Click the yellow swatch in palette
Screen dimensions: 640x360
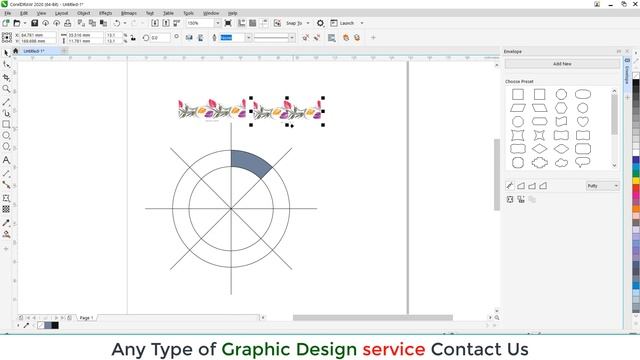tap(636, 180)
